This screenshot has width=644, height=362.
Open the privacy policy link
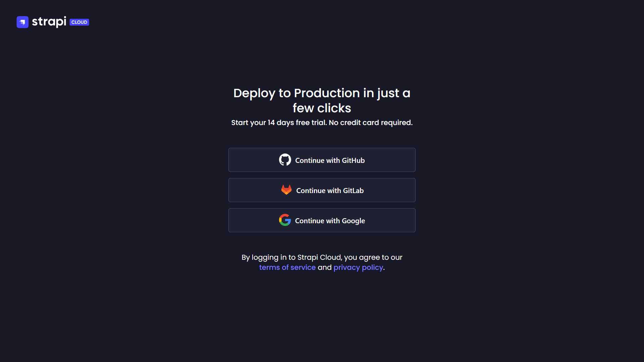click(x=358, y=267)
